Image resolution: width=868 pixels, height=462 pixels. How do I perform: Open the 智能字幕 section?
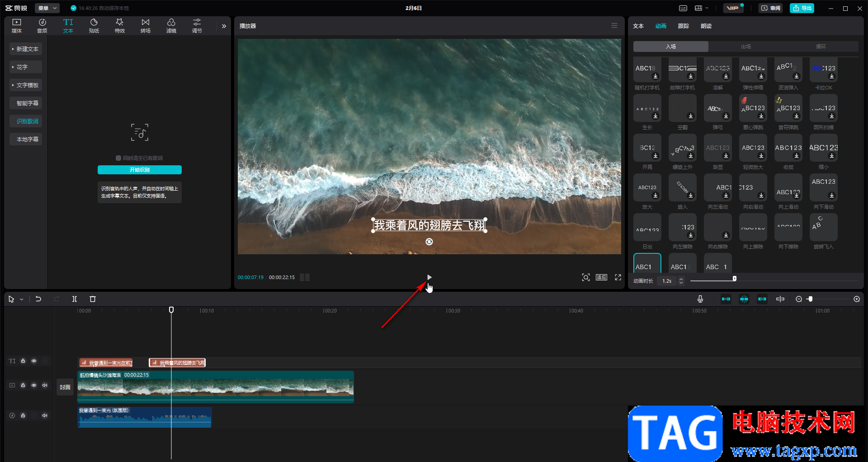(x=26, y=103)
